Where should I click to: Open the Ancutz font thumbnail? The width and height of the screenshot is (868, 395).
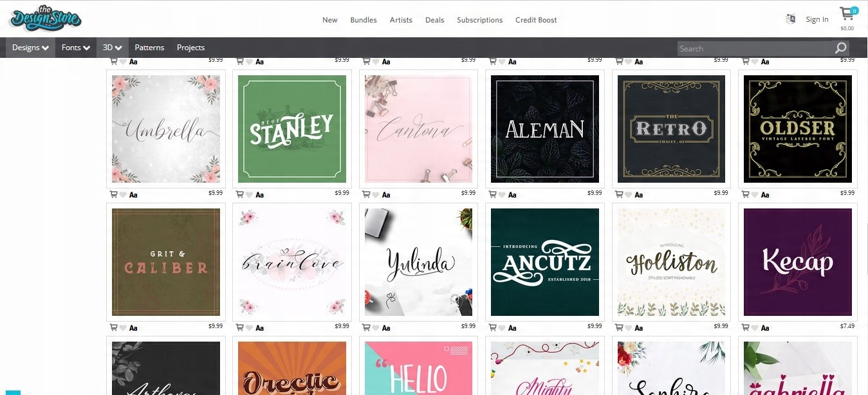[x=545, y=262]
